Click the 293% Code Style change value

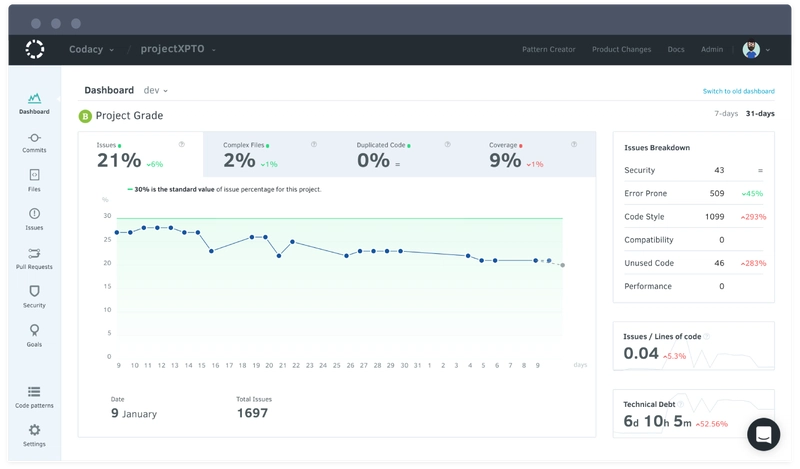coord(754,217)
